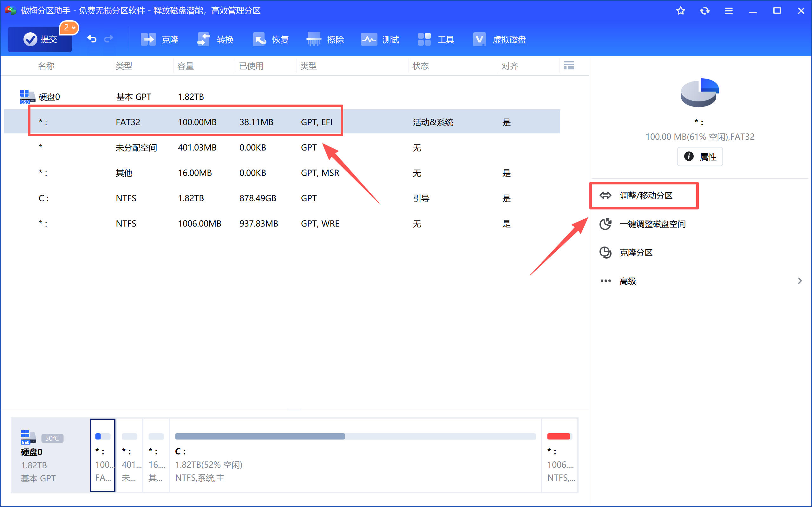Image resolution: width=812 pixels, height=507 pixels.
Task: Select the C: partition block in the disk map
Action: [x=355, y=455]
